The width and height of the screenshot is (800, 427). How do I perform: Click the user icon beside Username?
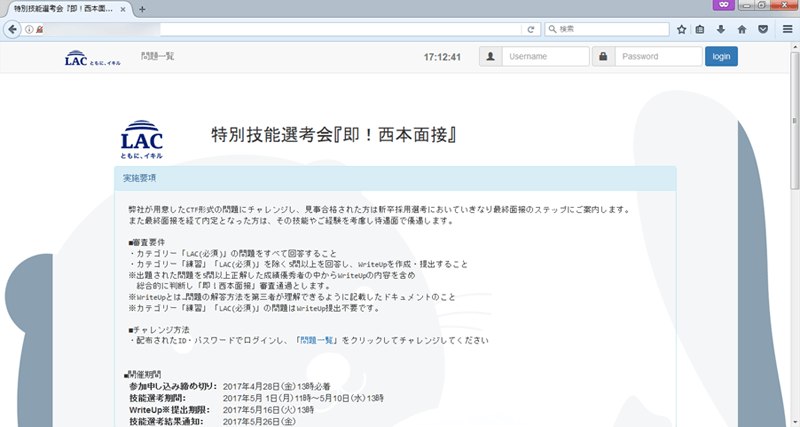pos(490,57)
